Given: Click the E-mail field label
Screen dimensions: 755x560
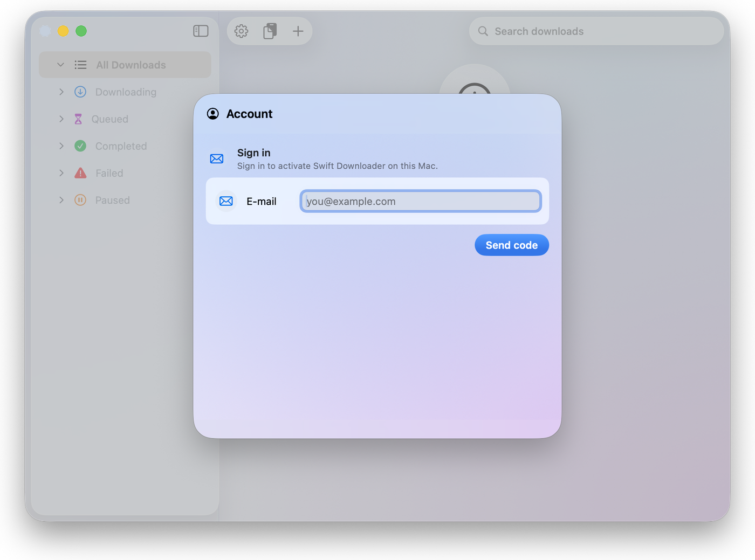Looking at the screenshot, I should point(262,202).
